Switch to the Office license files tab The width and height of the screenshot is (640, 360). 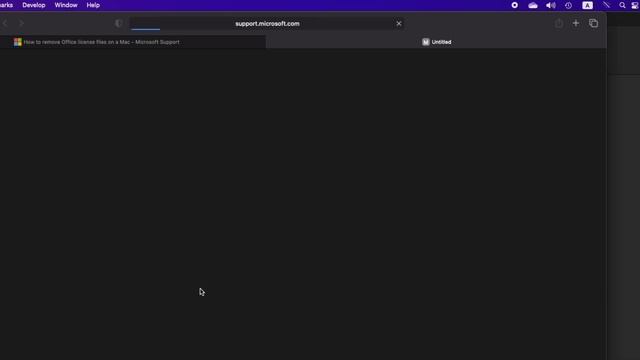(x=133, y=42)
